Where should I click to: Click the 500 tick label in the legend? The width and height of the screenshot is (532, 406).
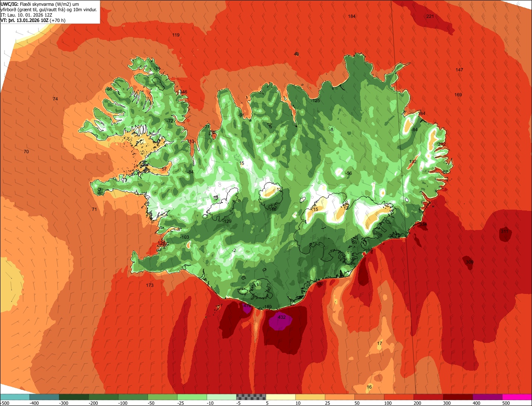click(x=505, y=403)
